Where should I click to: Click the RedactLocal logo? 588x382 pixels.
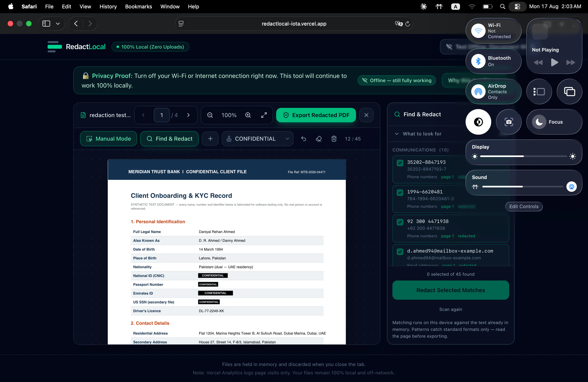[x=77, y=47]
